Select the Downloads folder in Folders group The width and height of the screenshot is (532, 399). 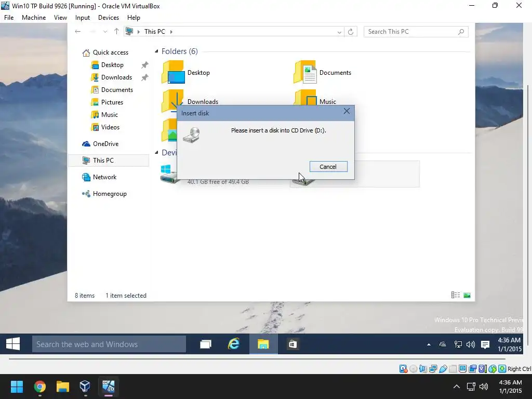click(x=203, y=101)
